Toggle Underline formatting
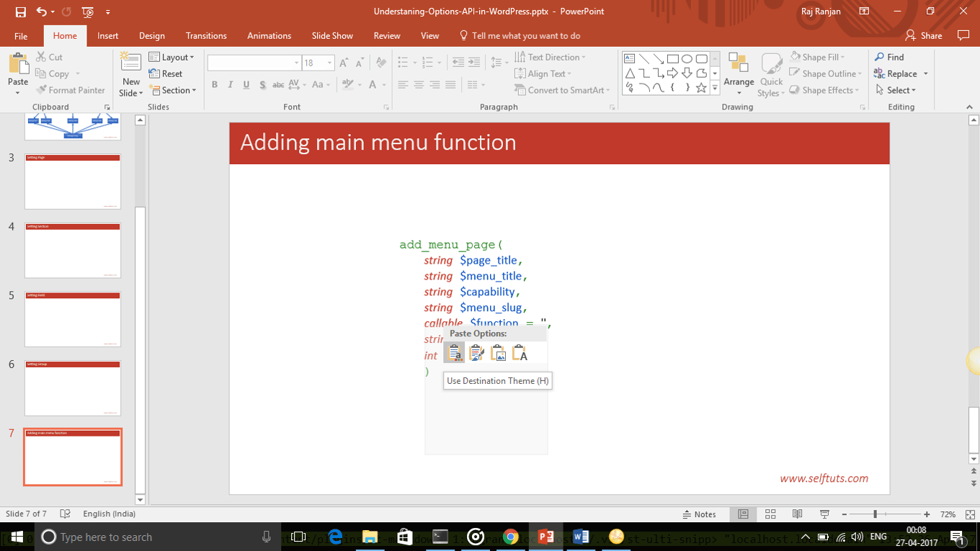This screenshot has height=551, width=980. [246, 85]
